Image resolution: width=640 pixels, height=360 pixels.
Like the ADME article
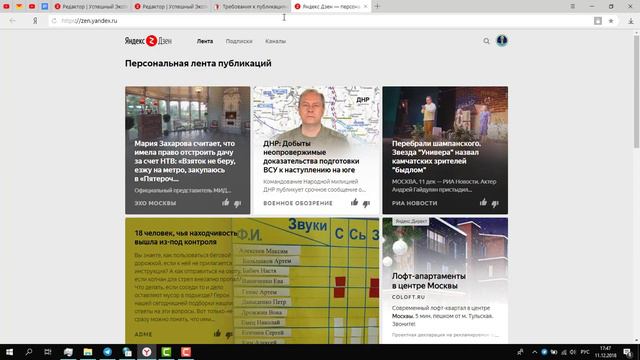(x=217, y=333)
